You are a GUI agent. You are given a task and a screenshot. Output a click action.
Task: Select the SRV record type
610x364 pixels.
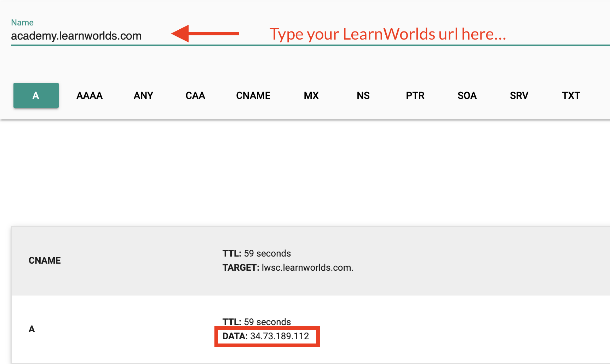point(519,95)
